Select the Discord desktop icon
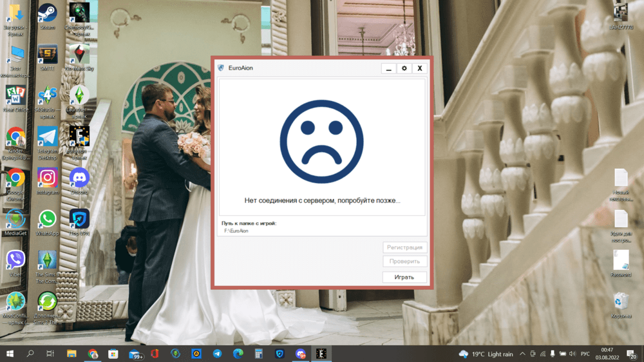Viewport: 644px width, 362px height. [79, 178]
